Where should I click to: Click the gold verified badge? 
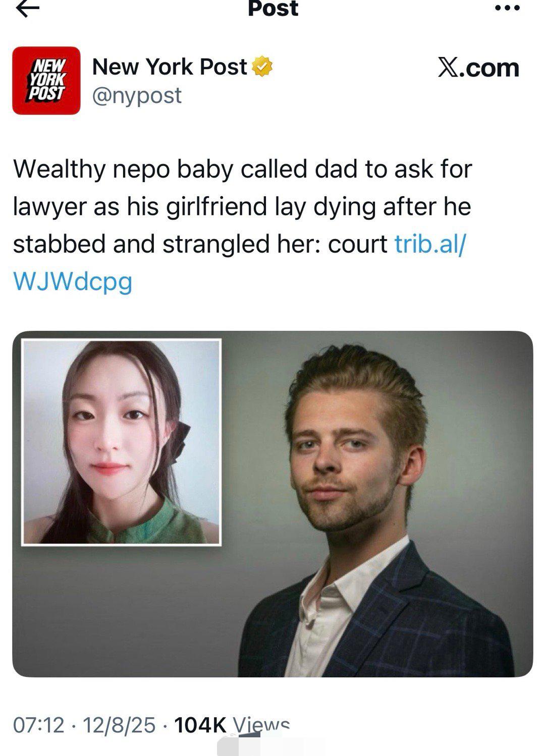tap(262, 67)
